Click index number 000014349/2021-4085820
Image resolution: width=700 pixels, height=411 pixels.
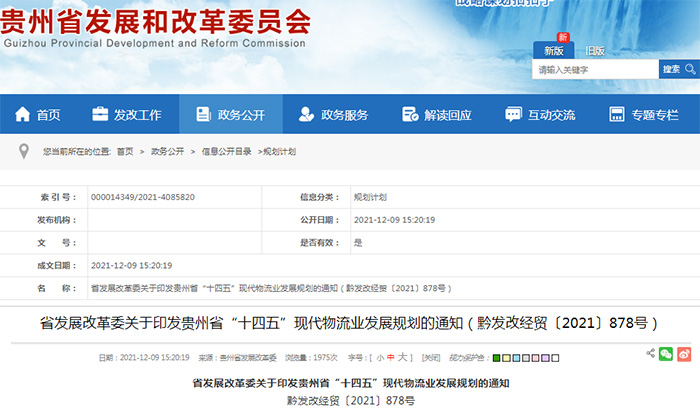point(143,197)
